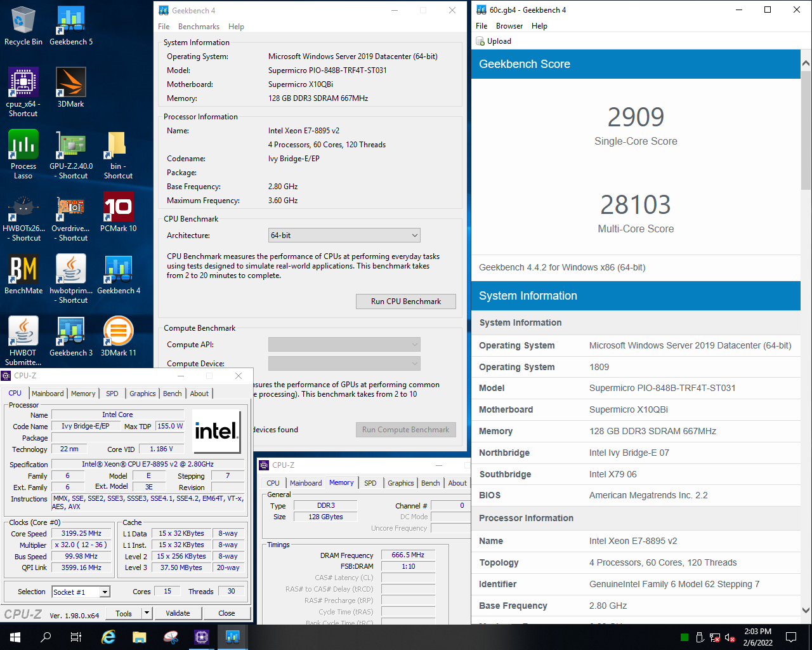Viewport: 812px width, 650px height.
Task: Click the 28103 Multi-Core Score
Action: click(636, 205)
